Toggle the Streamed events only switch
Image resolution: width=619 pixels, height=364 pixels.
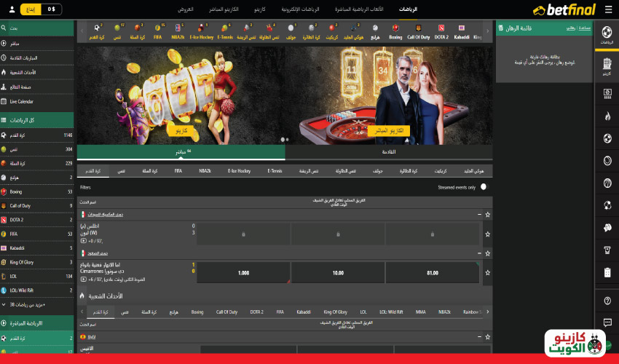pyautogui.click(x=484, y=187)
